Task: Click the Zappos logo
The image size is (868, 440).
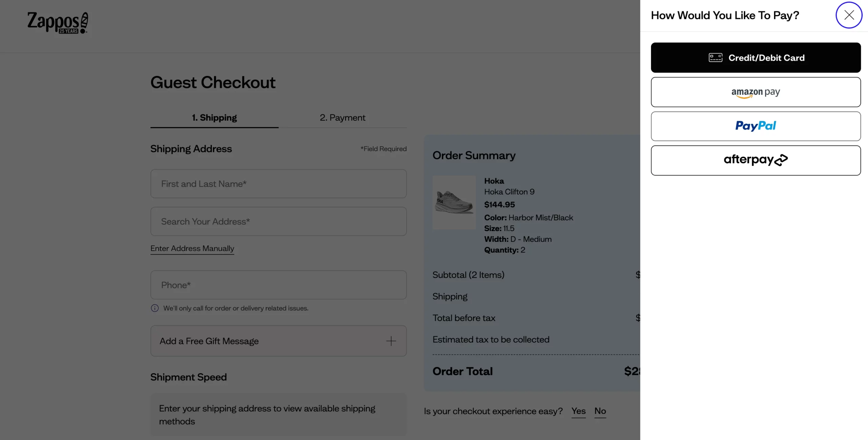Action: (58, 23)
